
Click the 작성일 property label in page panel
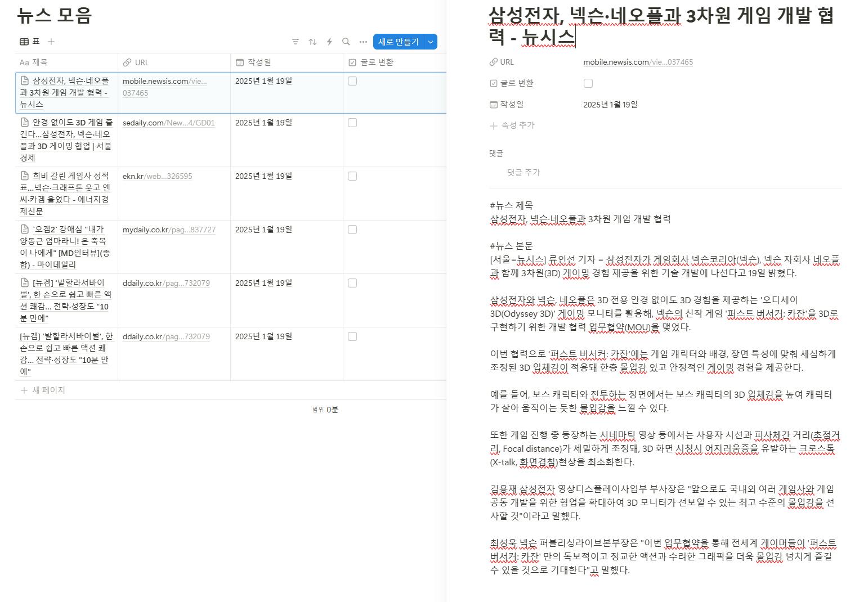(507, 104)
